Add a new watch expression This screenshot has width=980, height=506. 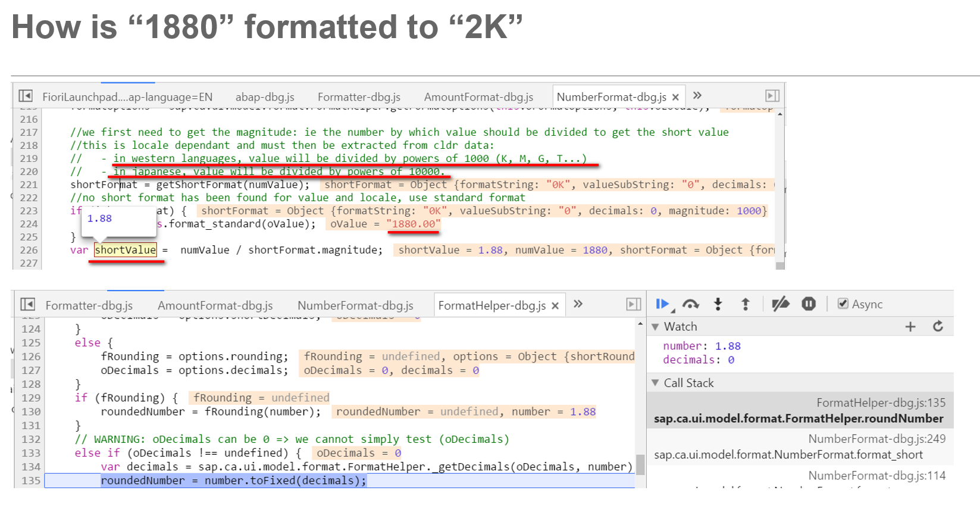coord(910,326)
